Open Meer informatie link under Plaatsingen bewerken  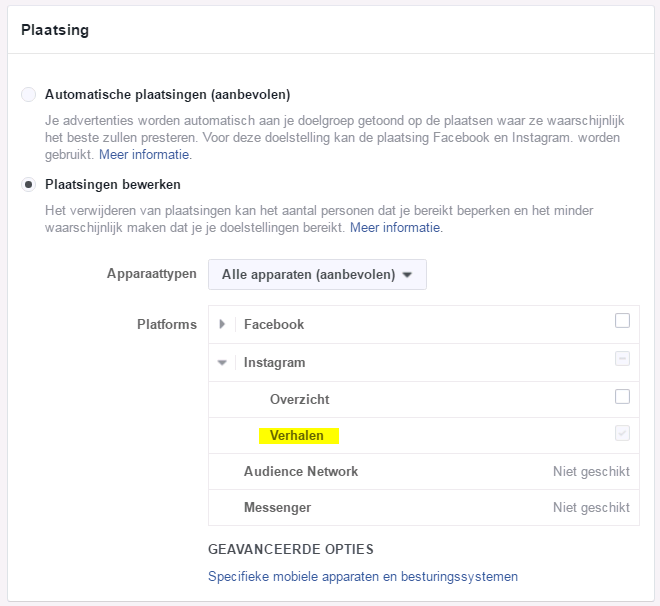pos(396,228)
